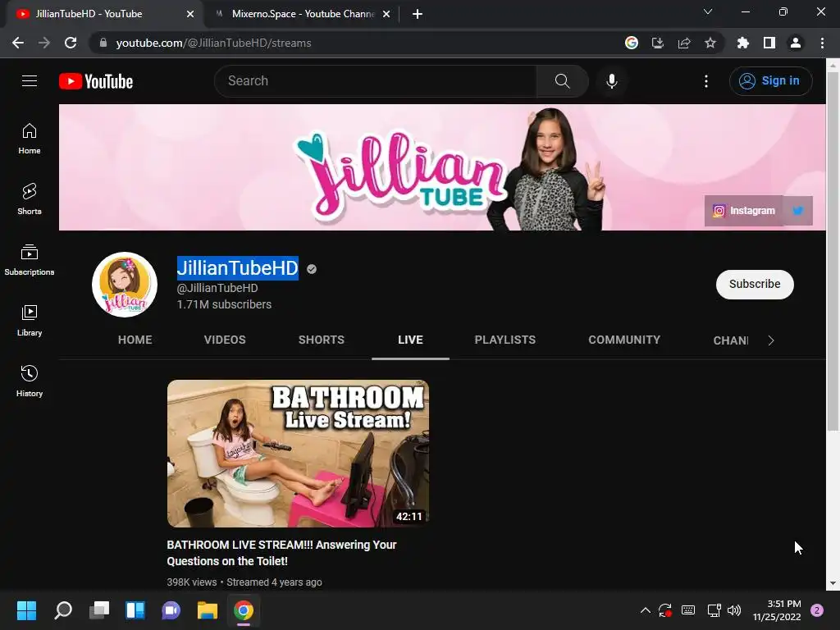The image size is (840, 630).
Task: Open YouTube settings three-dot menu
Action: 706,81
